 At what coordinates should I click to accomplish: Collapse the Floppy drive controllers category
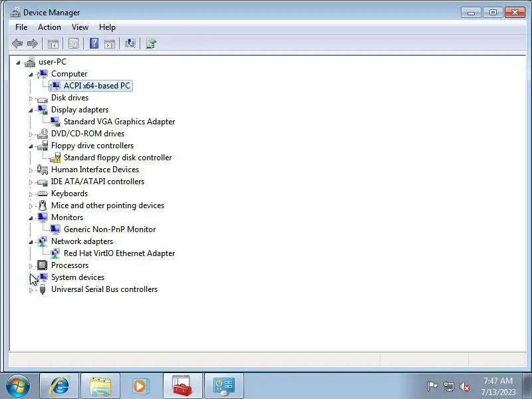[31, 146]
